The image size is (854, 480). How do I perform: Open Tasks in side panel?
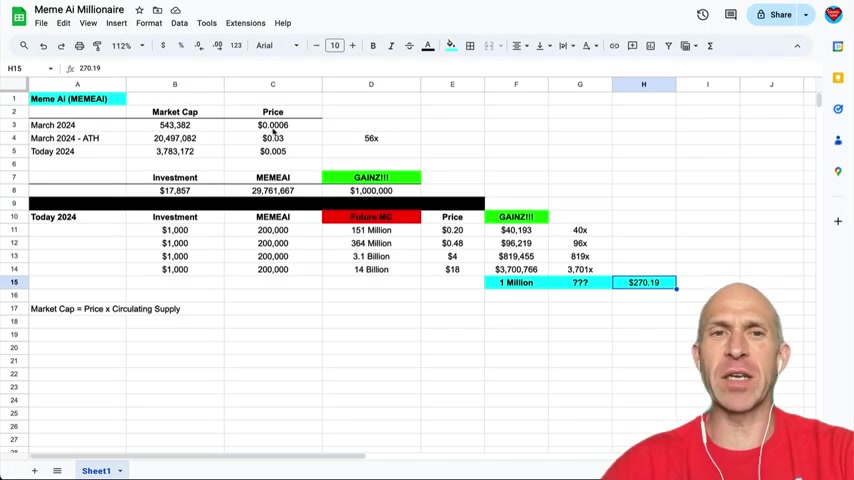tap(838, 109)
